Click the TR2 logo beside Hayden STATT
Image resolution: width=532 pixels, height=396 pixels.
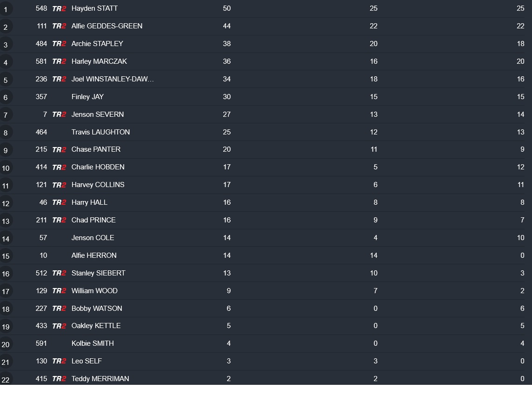coord(59,8)
